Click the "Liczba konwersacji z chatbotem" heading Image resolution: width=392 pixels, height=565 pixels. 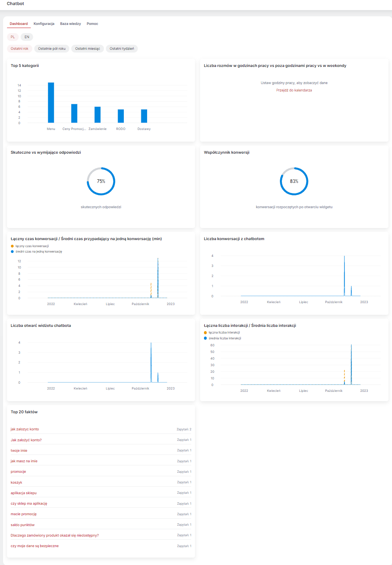(x=234, y=239)
